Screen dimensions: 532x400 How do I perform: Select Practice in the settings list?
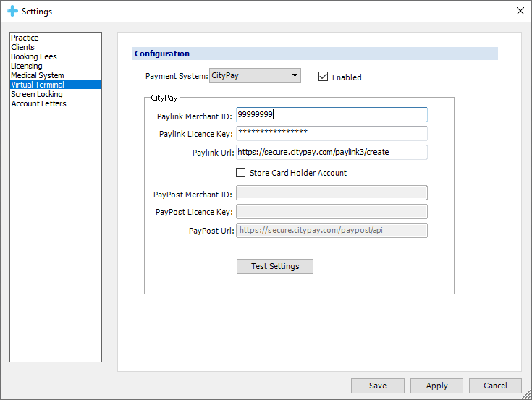click(x=25, y=38)
